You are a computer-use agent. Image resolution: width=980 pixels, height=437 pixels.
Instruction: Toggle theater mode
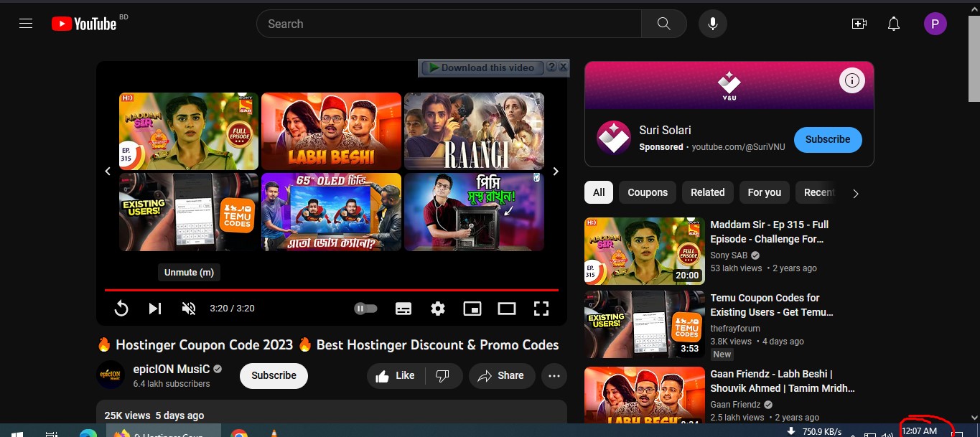click(507, 309)
